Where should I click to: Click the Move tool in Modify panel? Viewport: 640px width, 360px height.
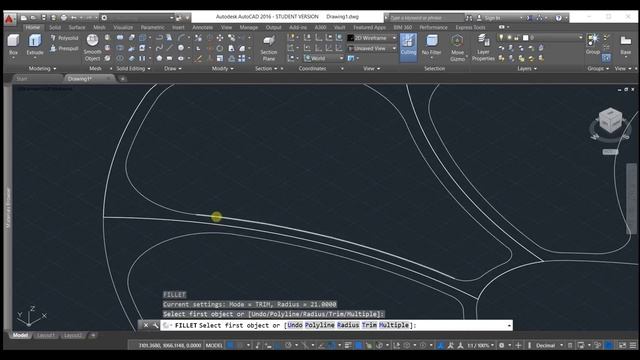pyautogui.click(x=220, y=38)
